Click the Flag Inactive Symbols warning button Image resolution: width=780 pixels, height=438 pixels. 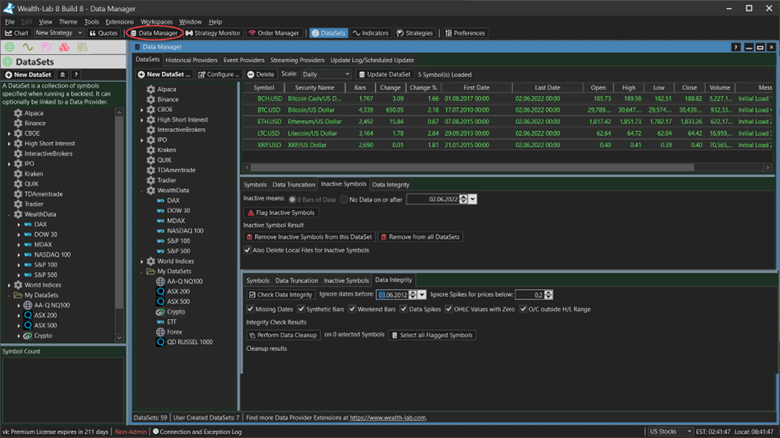(x=282, y=212)
